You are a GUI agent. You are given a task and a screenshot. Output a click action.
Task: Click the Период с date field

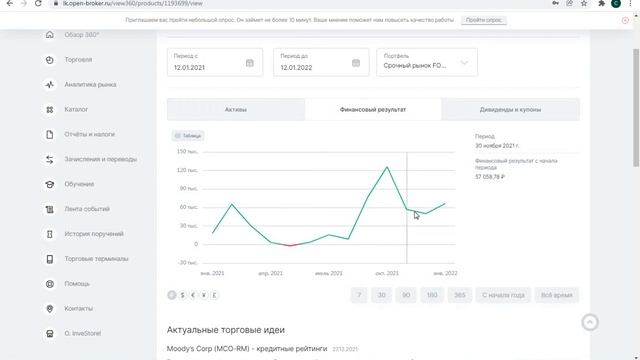coord(215,62)
